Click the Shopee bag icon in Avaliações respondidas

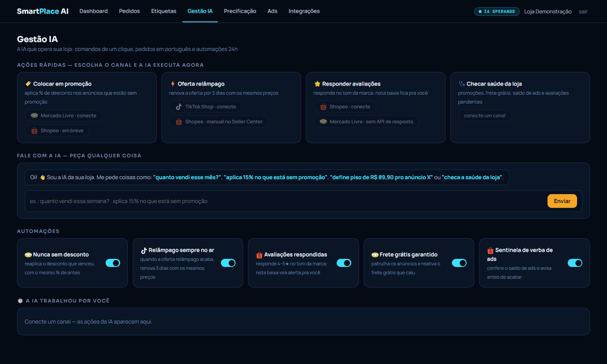[x=259, y=255]
